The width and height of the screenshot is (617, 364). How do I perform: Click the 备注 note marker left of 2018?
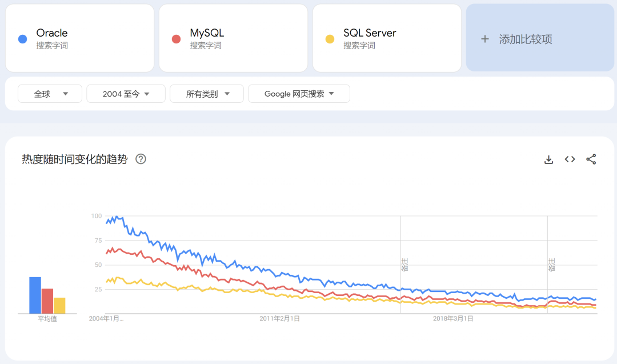pos(404,265)
